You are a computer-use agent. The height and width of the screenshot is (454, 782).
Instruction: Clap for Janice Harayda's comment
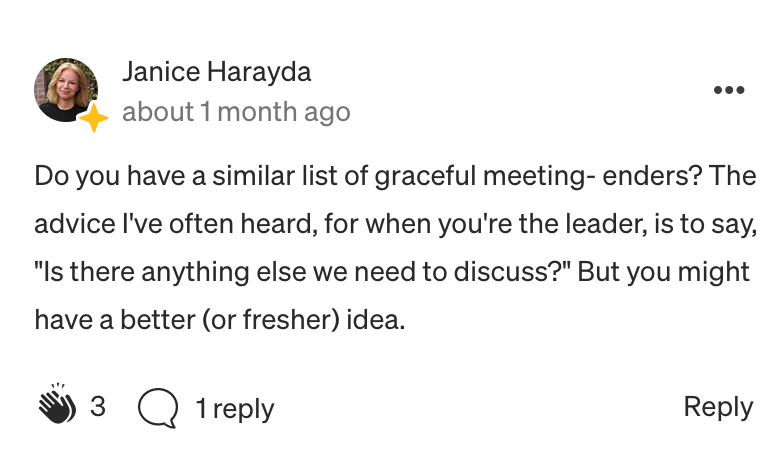57,404
